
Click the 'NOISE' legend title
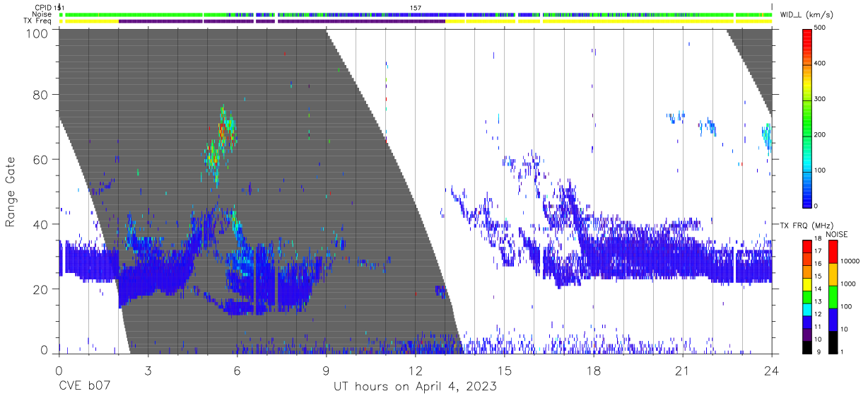coord(837,234)
